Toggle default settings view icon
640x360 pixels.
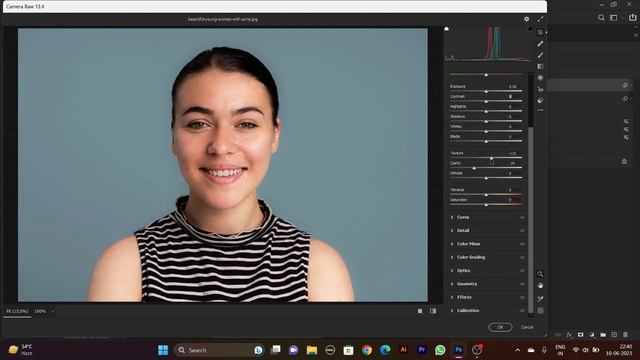(433, 311)
